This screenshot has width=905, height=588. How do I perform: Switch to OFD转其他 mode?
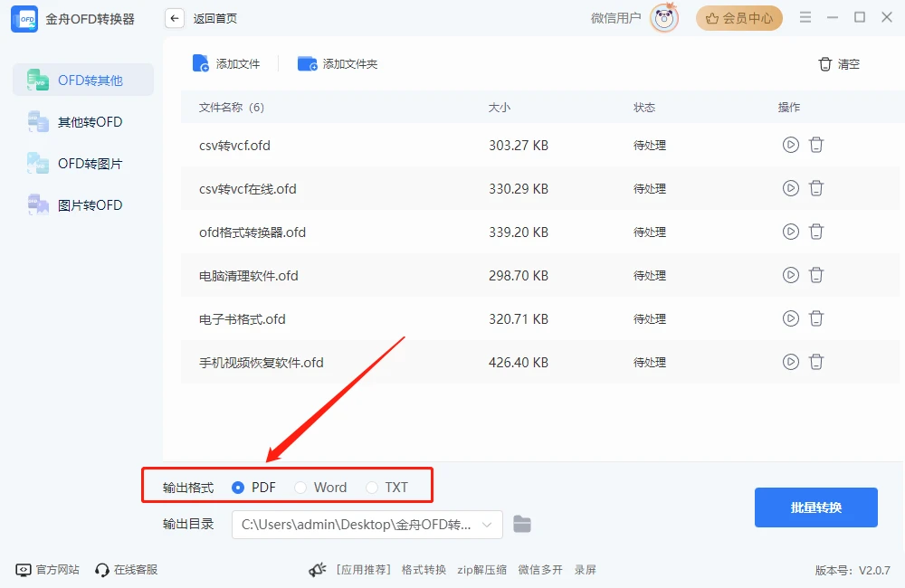(x=83, y=80)
